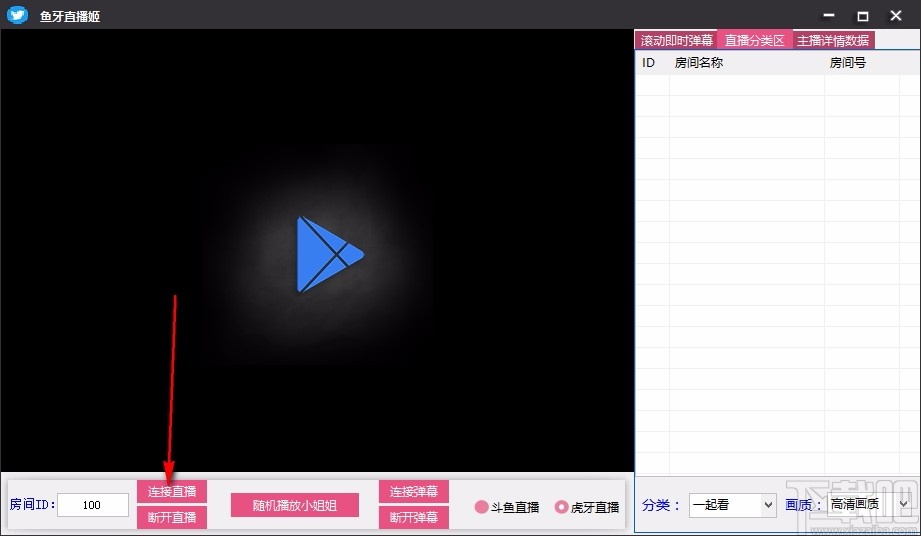Click 随机播放小姐姐 button
The width and height of the screenshot is (921, 536).
coord(294,505)
